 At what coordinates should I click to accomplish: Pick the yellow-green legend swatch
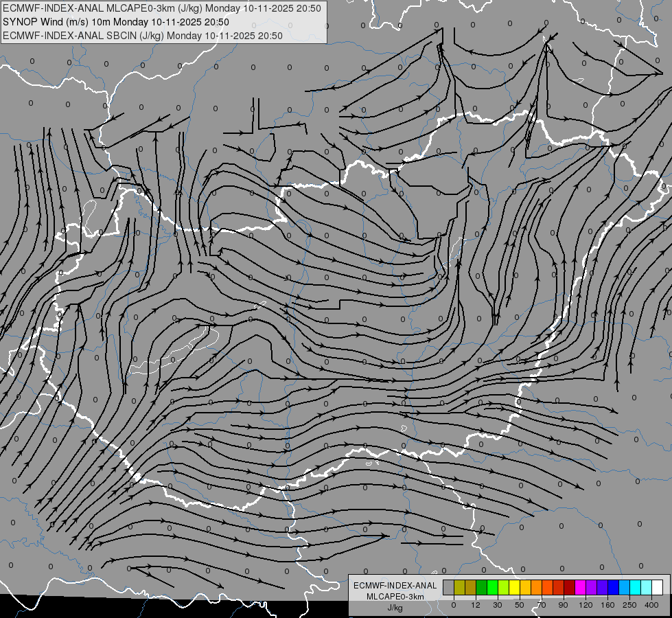click(503, 587)
